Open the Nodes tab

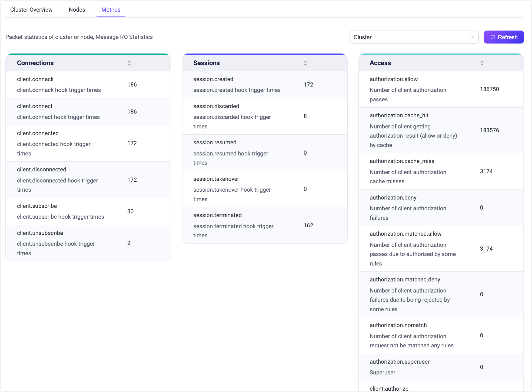pos(77,10)
